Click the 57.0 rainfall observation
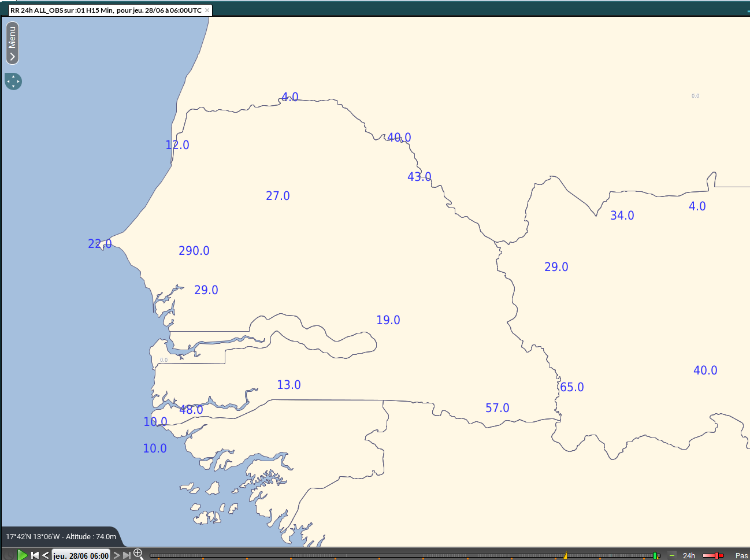This screenshot has height=560, width=750. point(497,408)
